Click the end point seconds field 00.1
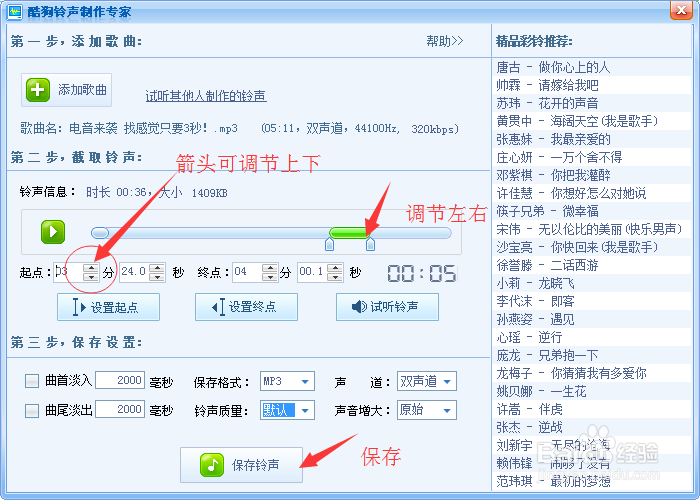Image resolution: width=700 pixels, height=500 pixels. tap(312, 272)
